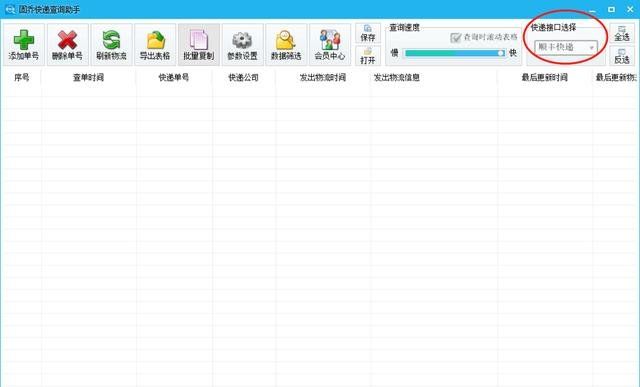The image size is (640, 387).
Task: Click the 快递单号 column header
Action: [x=174, y=77]
